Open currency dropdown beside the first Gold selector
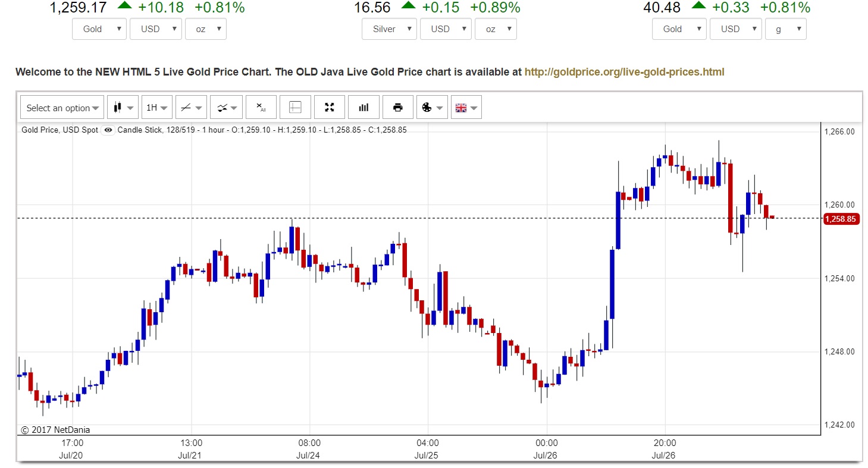Viewport: 868px width, 468px height. (156, 29)
